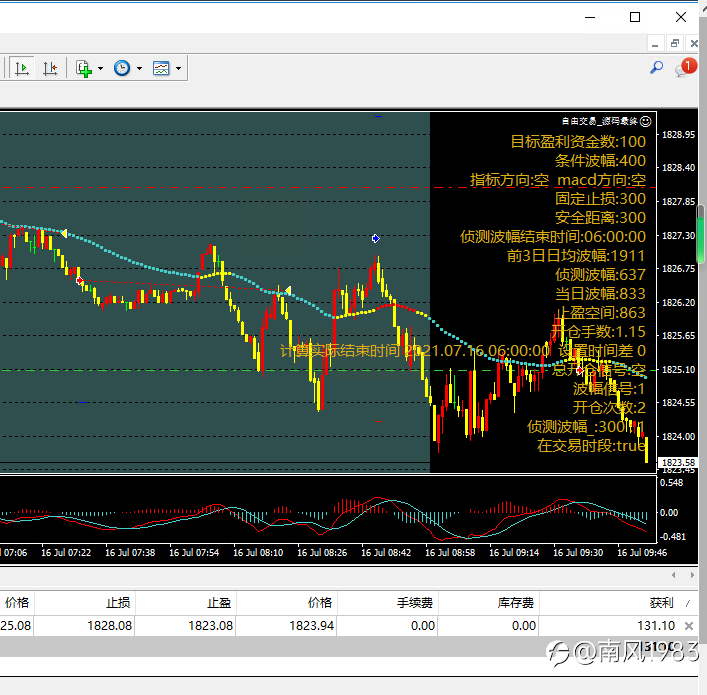Maximize the main application window
Image resolution: width=707 pixels, height=695 pixels.
pyautogui.click(x=635, y=17)
